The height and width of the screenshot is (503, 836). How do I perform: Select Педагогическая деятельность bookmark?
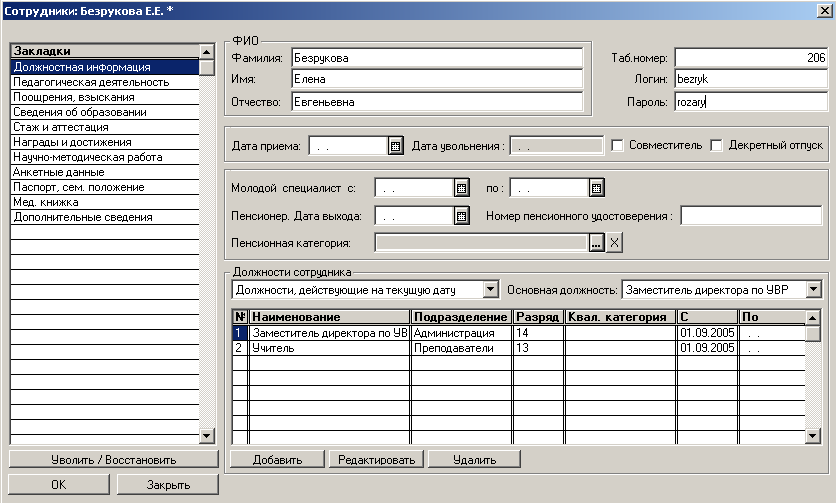(x=91, y=82)
